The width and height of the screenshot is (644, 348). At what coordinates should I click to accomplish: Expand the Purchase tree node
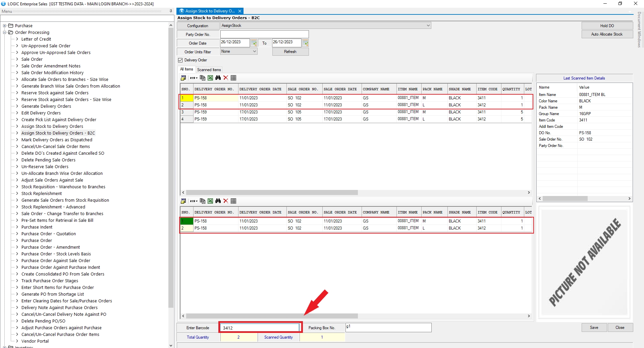click(x=5, y=26)
